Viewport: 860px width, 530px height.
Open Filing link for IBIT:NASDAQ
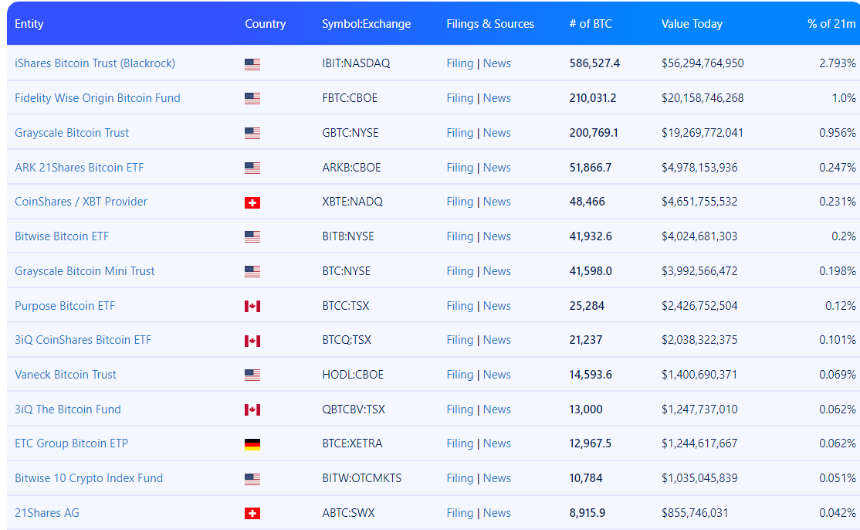pos(460,63)
